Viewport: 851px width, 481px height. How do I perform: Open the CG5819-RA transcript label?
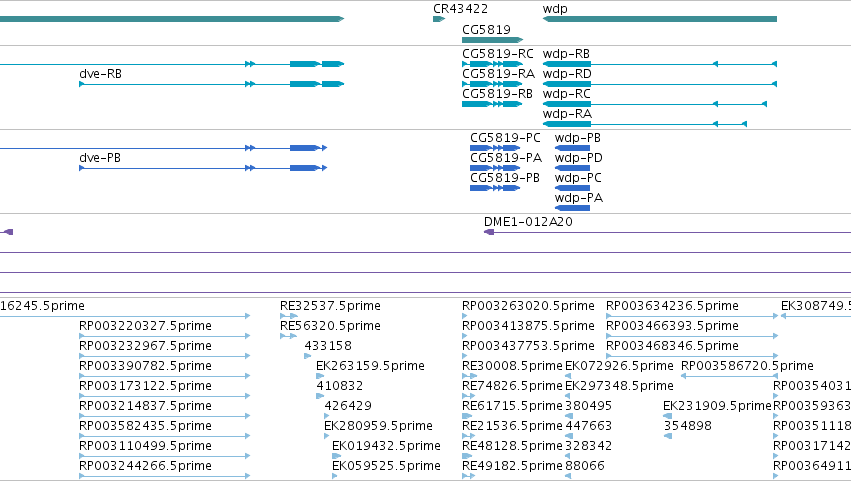pos(498,74)
